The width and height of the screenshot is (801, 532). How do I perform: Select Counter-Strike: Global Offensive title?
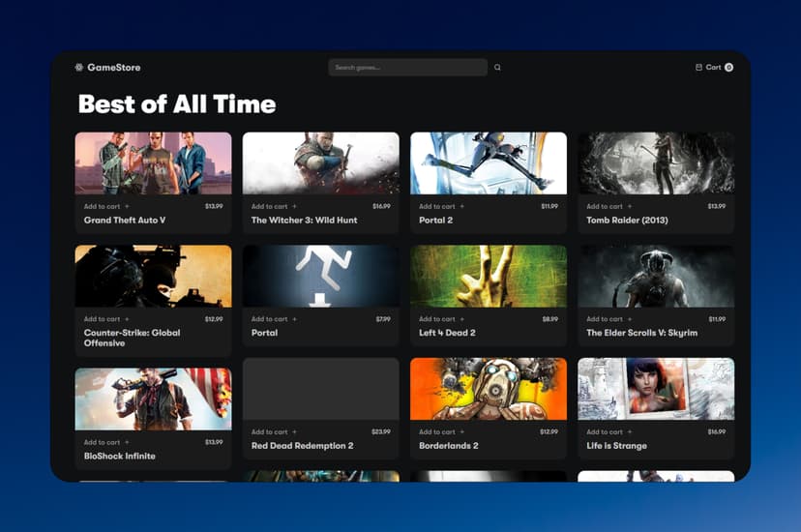[133, 338]
